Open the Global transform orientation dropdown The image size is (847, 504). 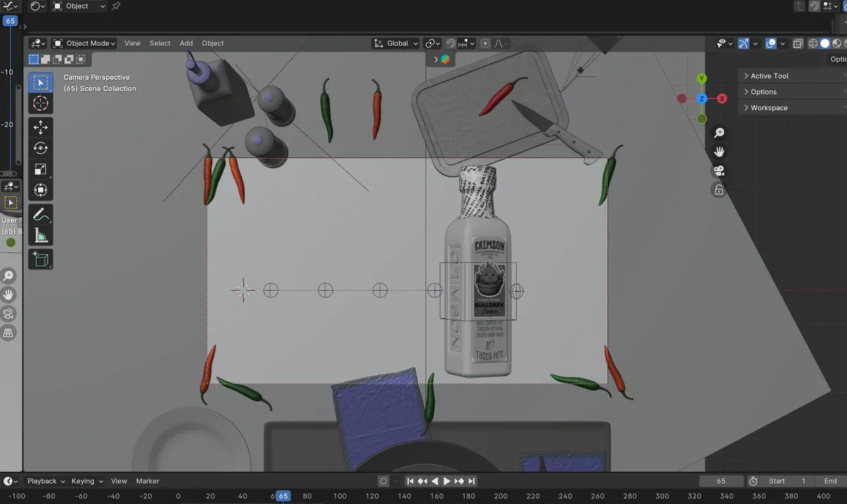click(x=396, y=43)
